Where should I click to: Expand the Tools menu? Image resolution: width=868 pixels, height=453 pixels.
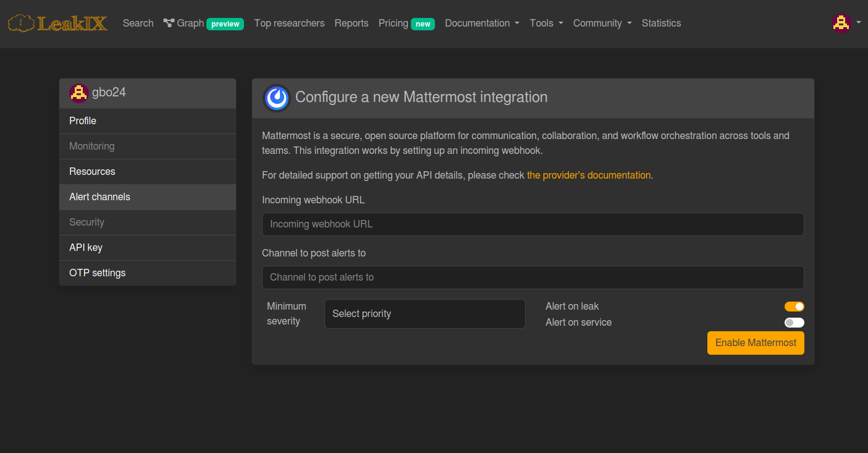click(546, 23)
